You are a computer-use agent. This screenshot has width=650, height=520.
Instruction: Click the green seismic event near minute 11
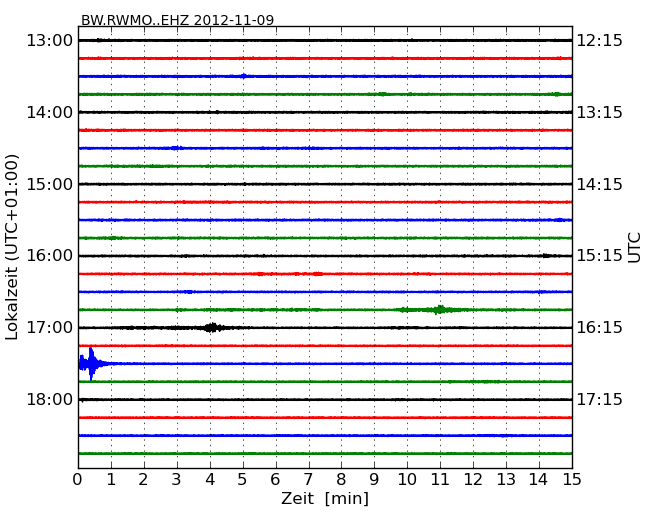[439, 310]
